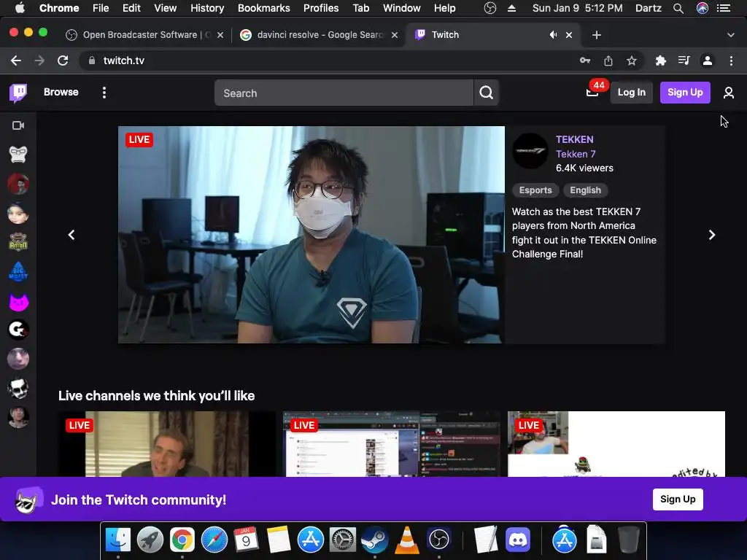Viewport: 747px width, 560px height.
Task: Open the pink cat avatar channel
Action: click(x=18, y=301)
